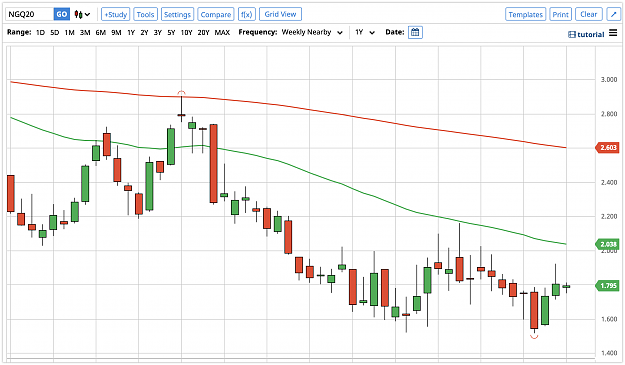Open the 1Y period dropdown
Viewport: 625px width, 365px height.
[365, 33]
